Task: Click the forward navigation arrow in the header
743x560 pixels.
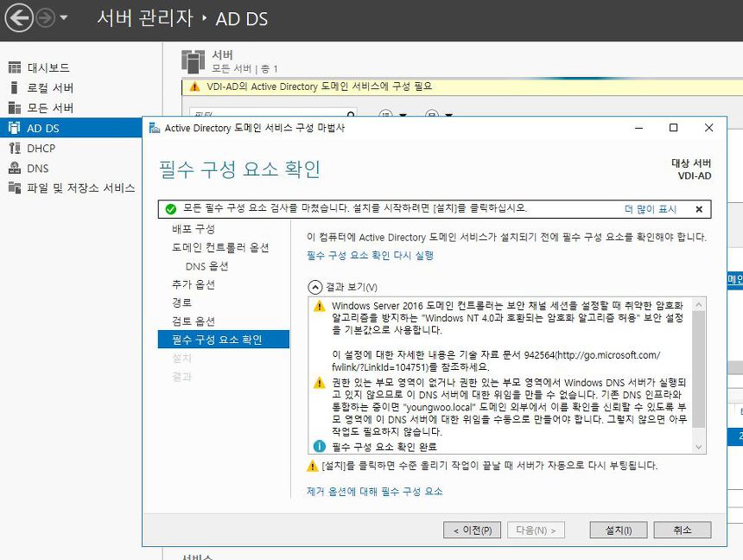Action: point(46,18)
